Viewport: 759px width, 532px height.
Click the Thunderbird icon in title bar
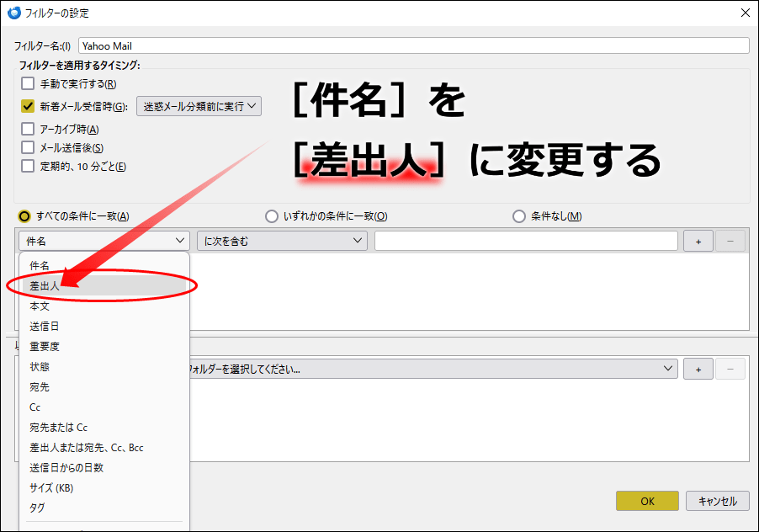(14, 13)
